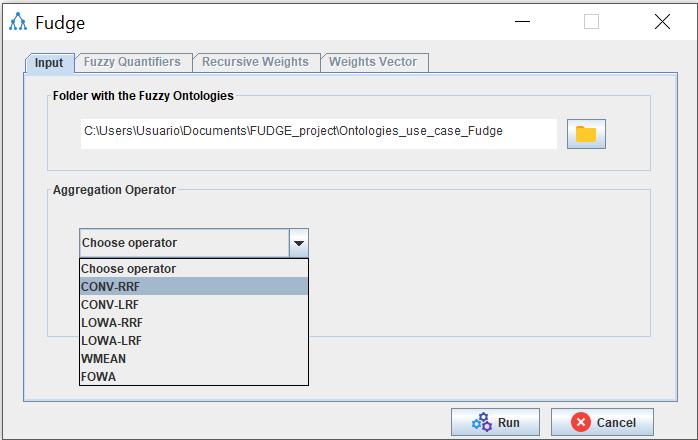Select the 'Choose operator' placeholder list entry
The width and height of the screenshot is (698, 440).
(194, 269)
